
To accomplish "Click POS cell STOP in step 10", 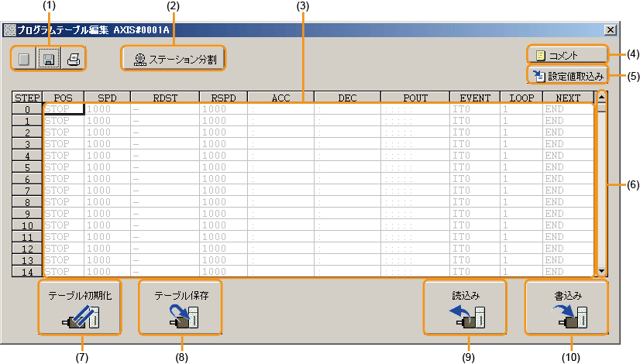I will [64, 225].
